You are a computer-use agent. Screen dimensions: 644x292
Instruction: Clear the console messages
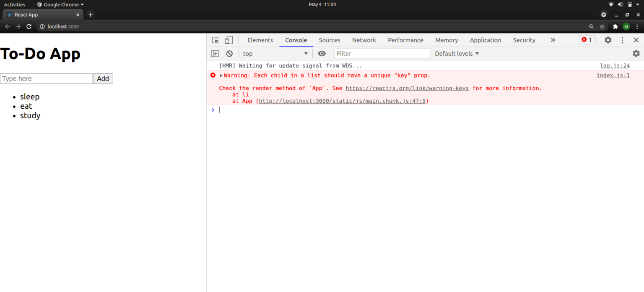pyautogui.click(x=229, y=53)
